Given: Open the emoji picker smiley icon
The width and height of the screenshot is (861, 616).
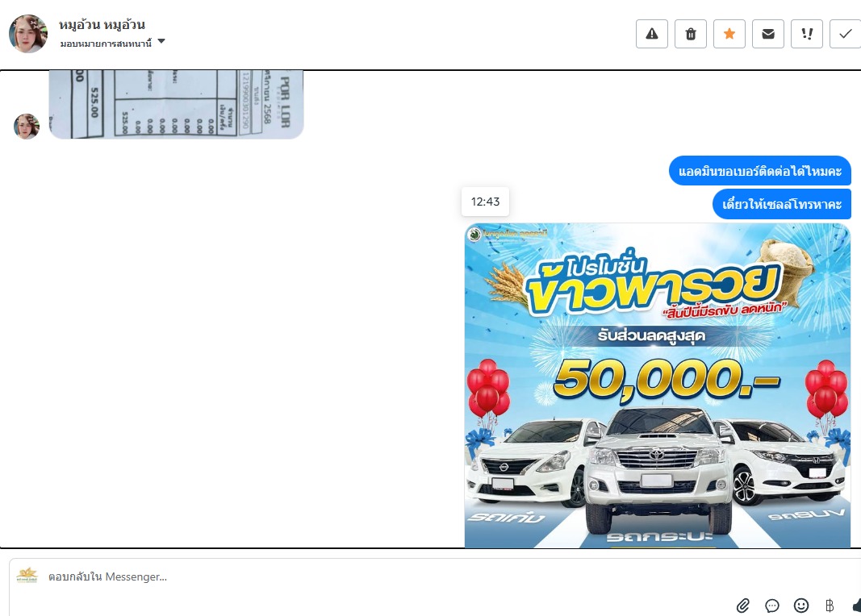Looking at the screenshot, I should [801, 606].
